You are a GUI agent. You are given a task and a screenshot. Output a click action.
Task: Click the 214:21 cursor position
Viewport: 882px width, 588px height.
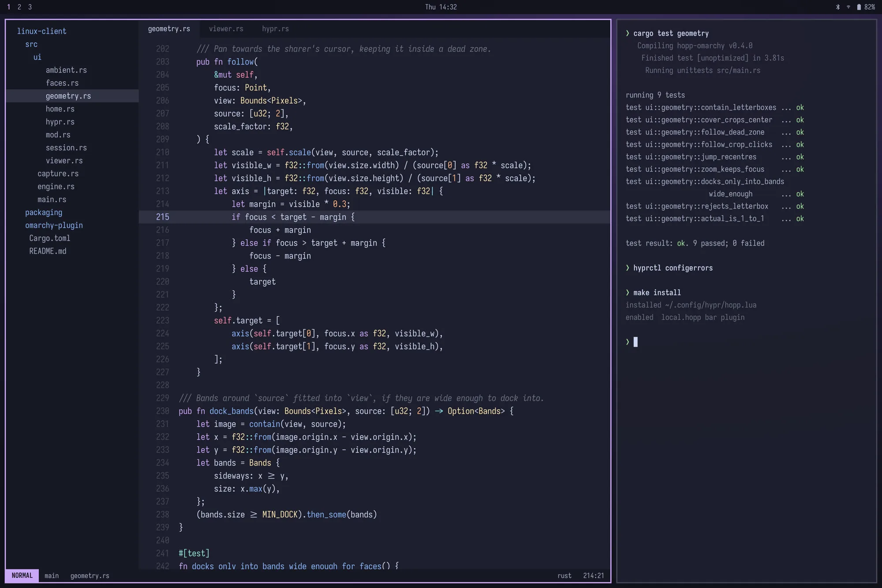coord(593,576)
